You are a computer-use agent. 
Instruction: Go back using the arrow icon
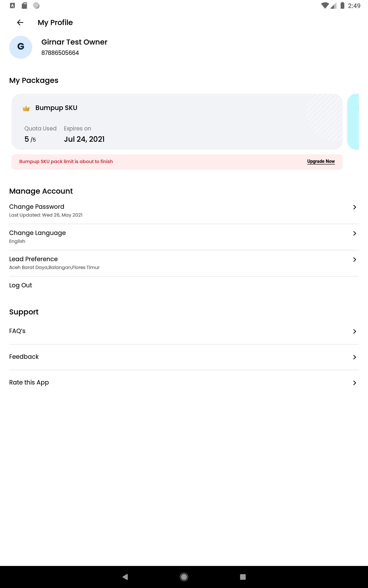(x=20, y=23)
